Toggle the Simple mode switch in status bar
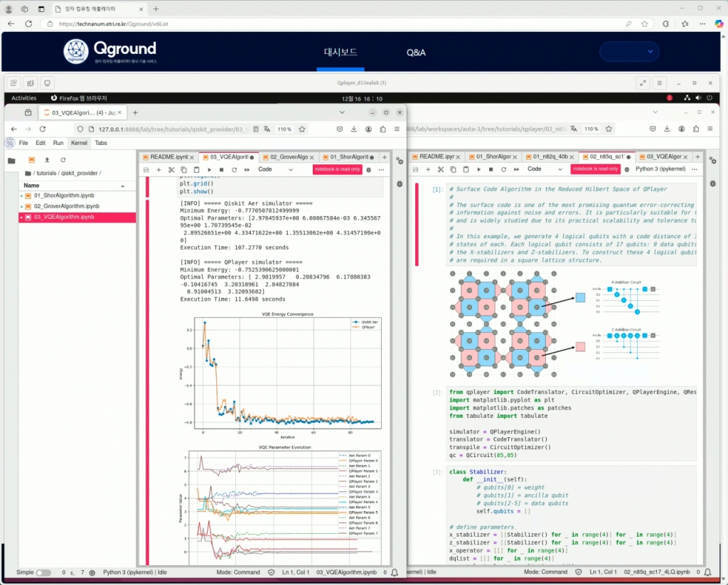The width and height of the screenshot is (728, 585). 43,572
